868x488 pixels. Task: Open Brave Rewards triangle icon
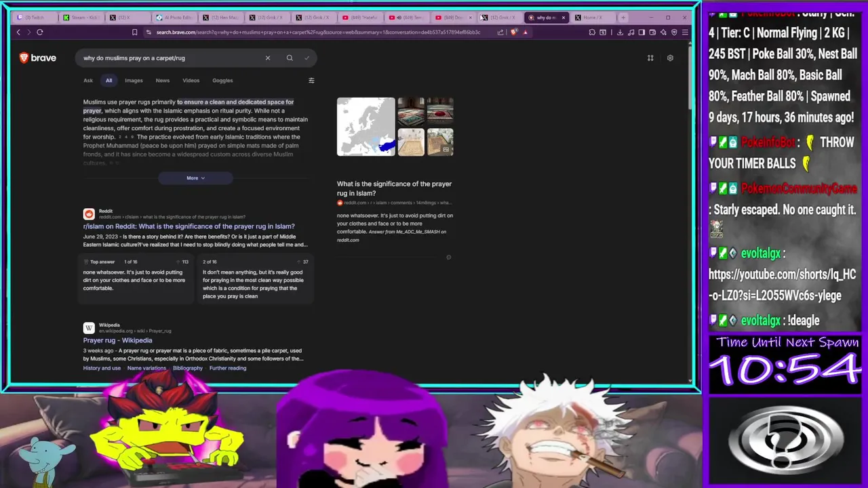[525, 32]
